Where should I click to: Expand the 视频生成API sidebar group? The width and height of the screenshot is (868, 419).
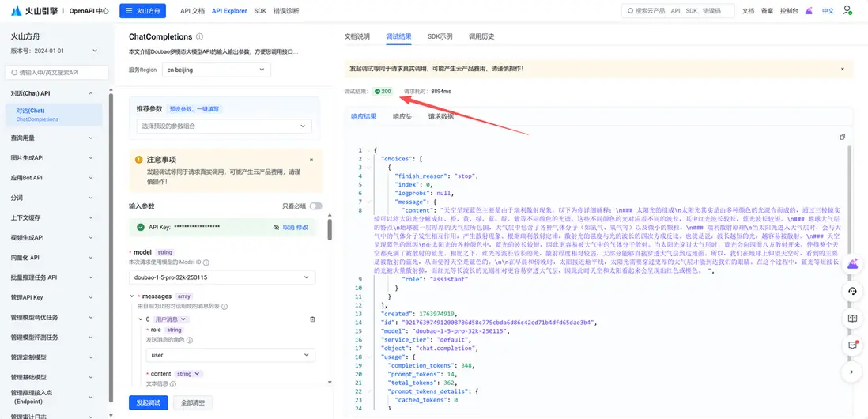(55, 237)
